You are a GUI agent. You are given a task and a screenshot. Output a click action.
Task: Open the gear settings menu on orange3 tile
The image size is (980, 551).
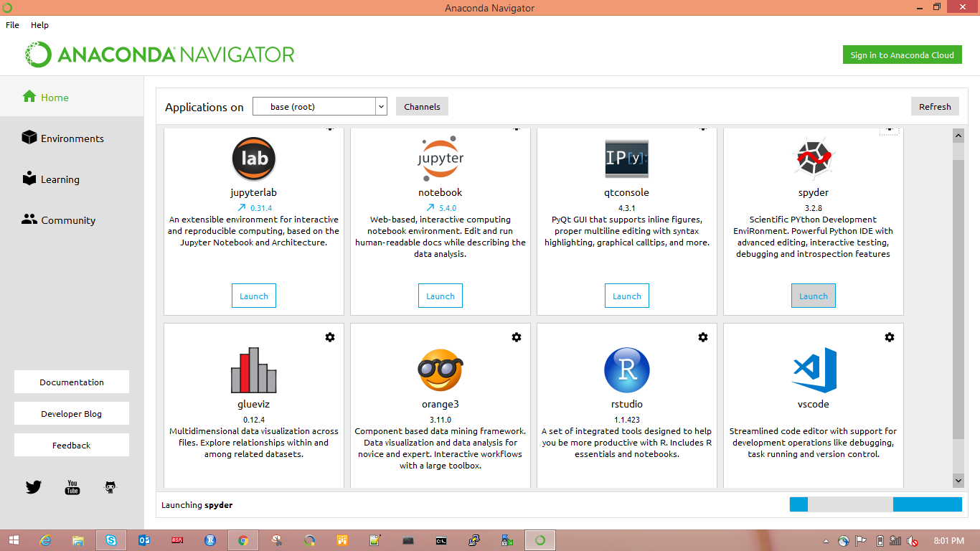click(x=517, y=336)
